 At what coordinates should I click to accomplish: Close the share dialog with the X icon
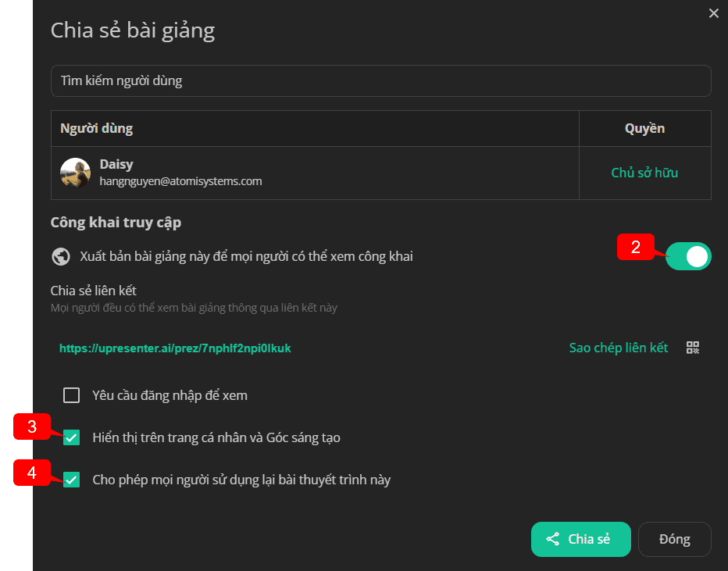click(x=714, y=13)
